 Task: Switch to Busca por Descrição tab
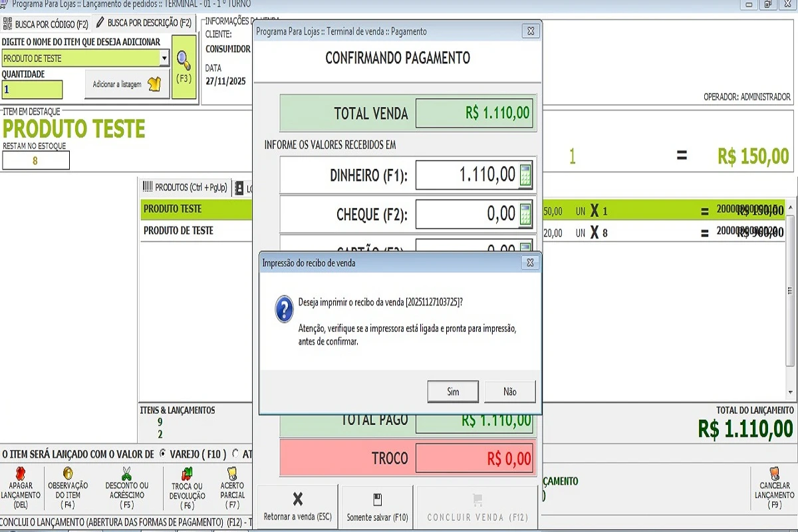(x=144, y=23)
